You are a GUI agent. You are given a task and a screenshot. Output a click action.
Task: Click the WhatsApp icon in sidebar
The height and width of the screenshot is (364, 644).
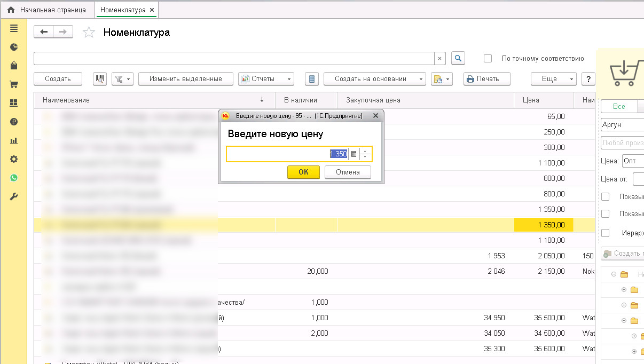point(14,178)
